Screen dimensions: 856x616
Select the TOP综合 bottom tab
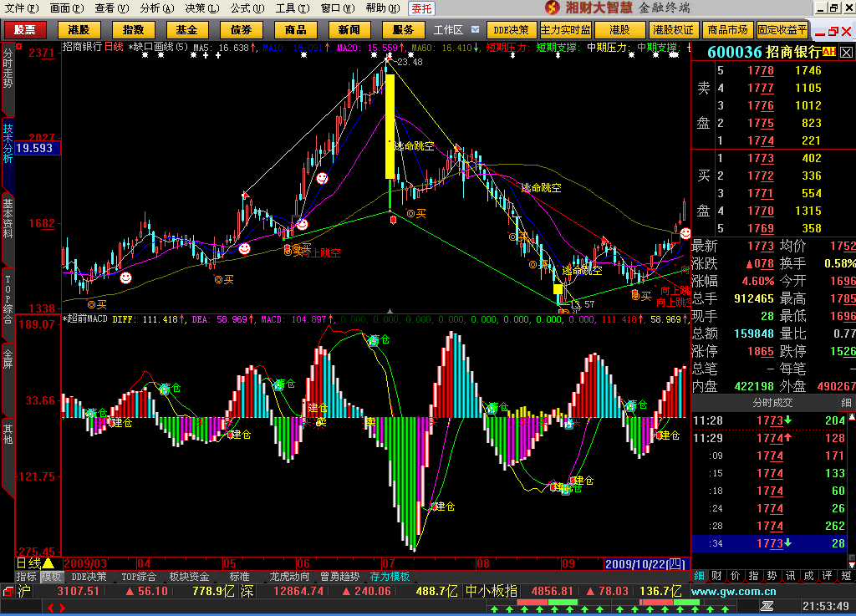click(139, 577)
